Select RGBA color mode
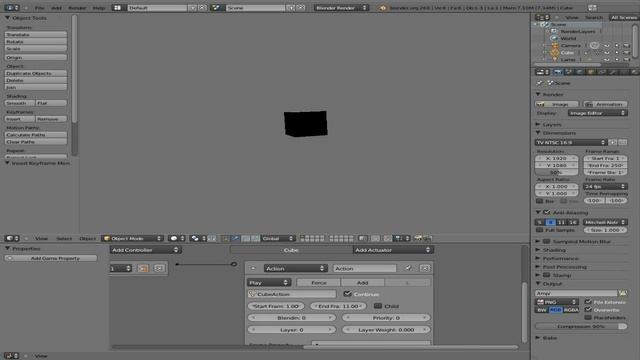 [571, 310]
